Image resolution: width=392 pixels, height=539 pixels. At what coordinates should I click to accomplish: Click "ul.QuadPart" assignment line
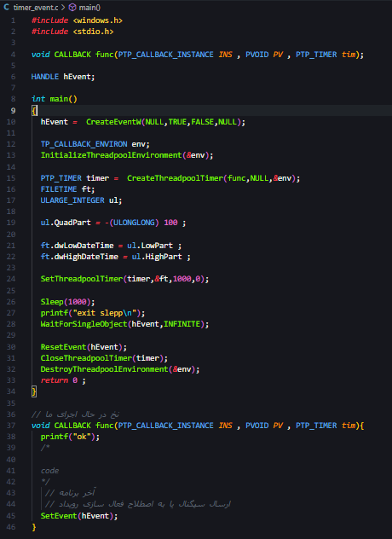[x=113, y=223]
